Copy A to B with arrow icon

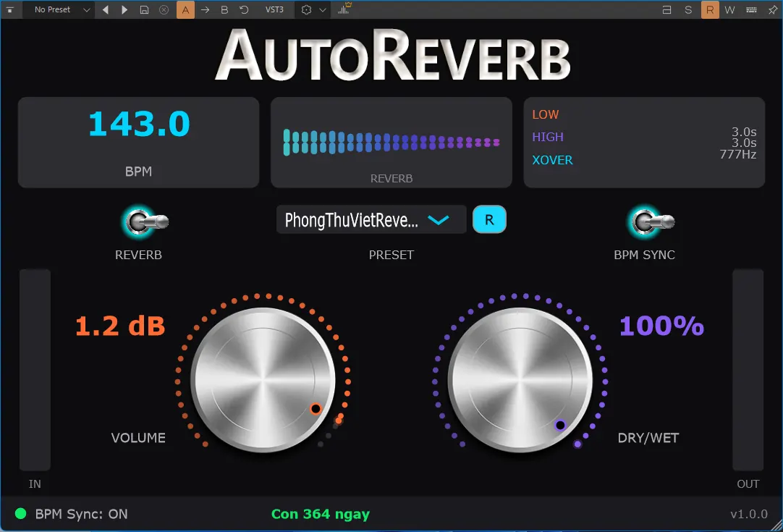(206, 9)
